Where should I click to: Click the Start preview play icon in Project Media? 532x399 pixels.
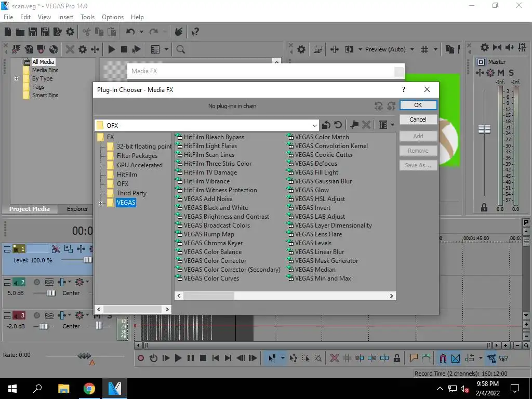[x=111, y=49]
